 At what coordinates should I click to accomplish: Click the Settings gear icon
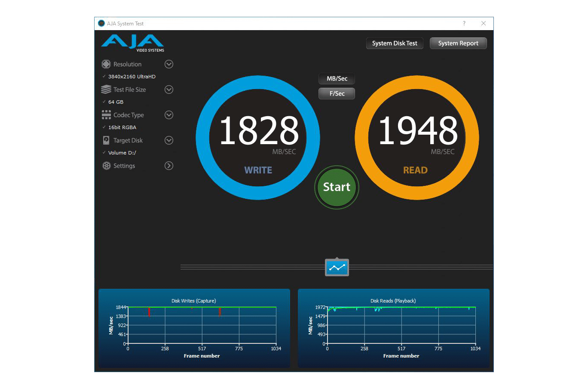point(106,166)
